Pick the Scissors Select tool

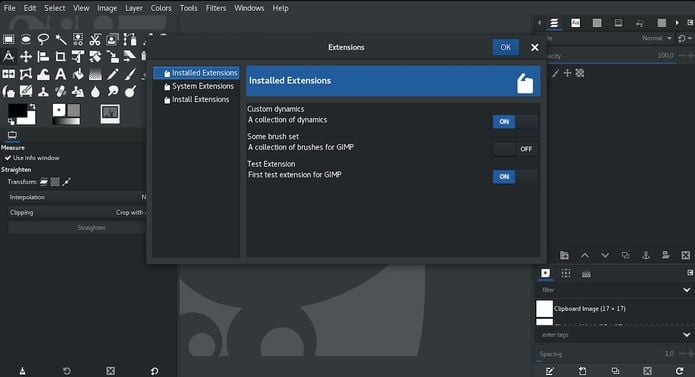[95, 39]
